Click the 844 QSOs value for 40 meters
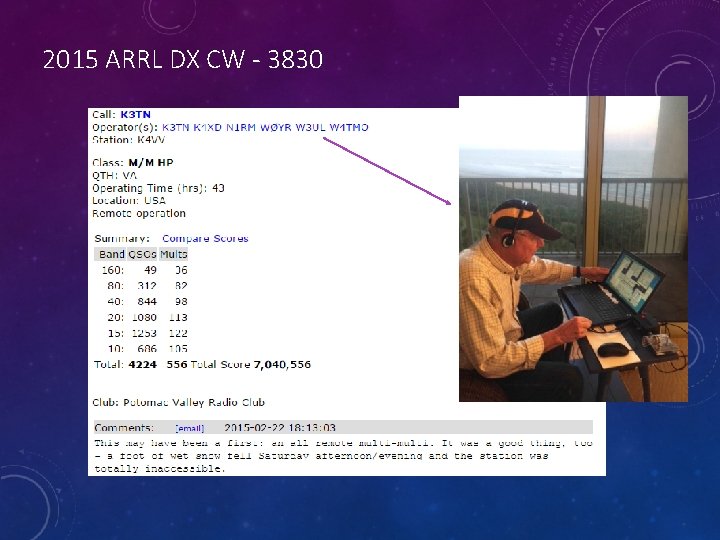Viewport: 720px width, 540px height. pyautogui.click(x=147, y=302)
